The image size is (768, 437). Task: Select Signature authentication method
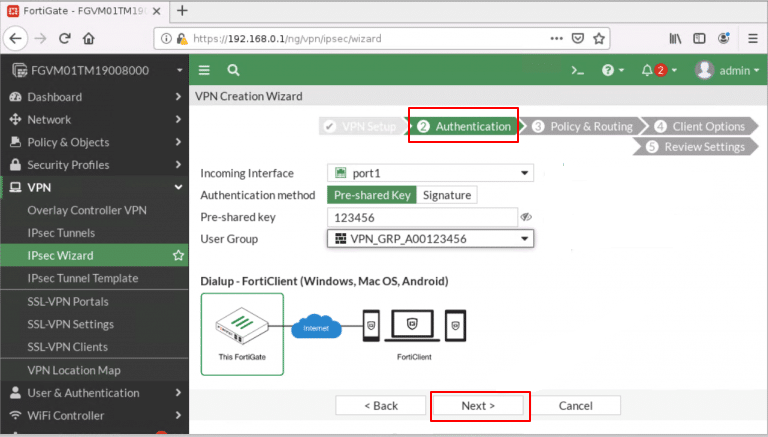coord(446,195)
